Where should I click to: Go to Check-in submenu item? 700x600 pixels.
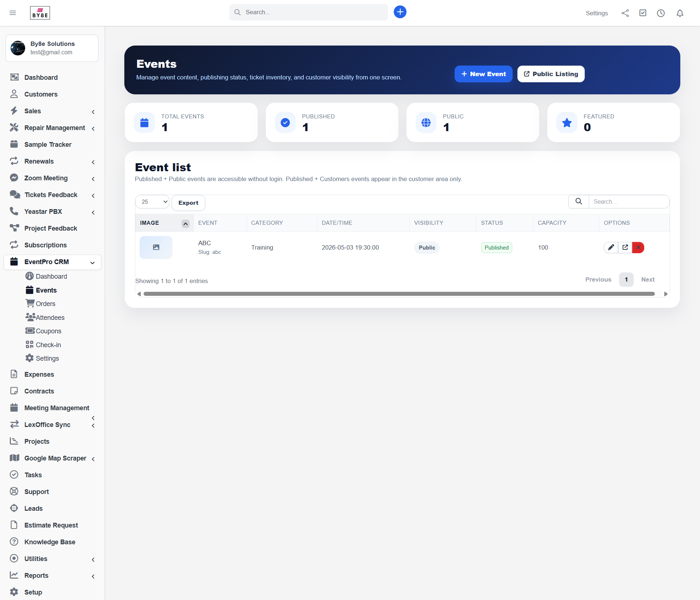[x=48, y=345]
